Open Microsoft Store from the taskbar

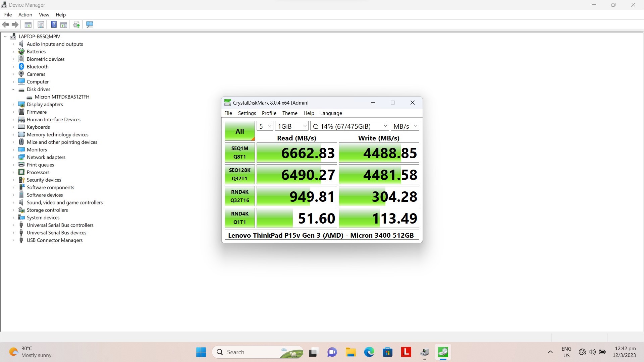(388, 352)
